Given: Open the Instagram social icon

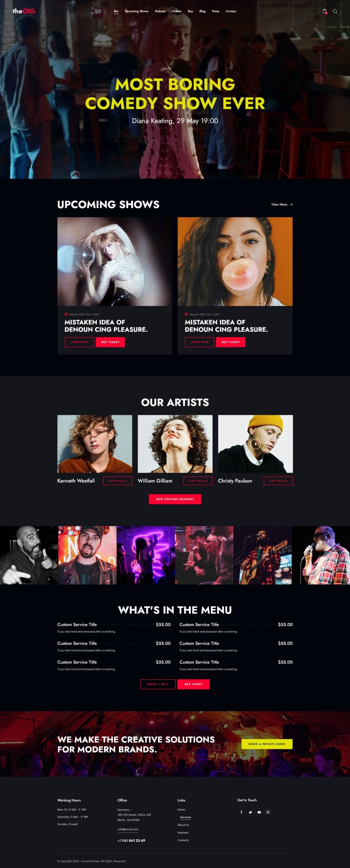Looking at the screenshot, I should tap(268, 812).
